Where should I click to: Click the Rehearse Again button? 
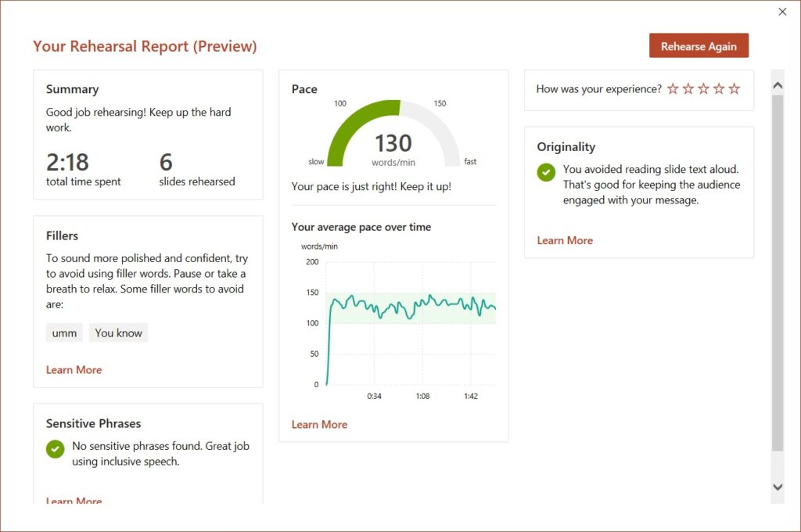pyautogui.click(x=699, y=46)
